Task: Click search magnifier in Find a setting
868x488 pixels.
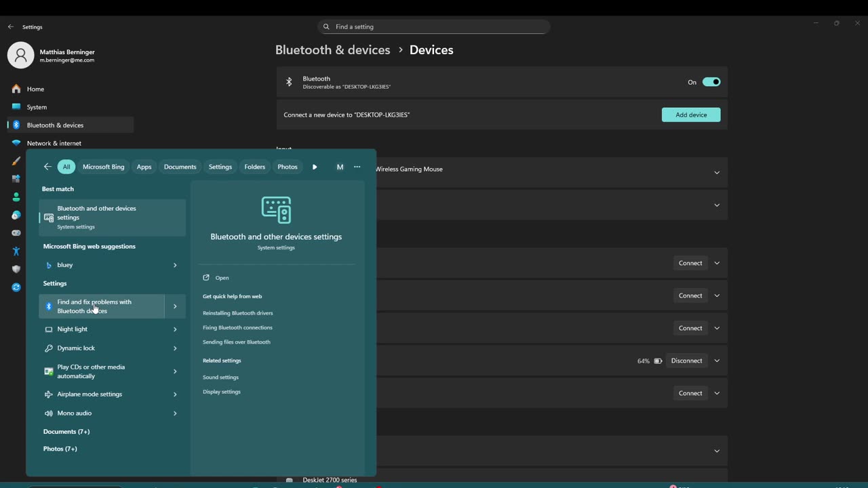Action: 326,27
